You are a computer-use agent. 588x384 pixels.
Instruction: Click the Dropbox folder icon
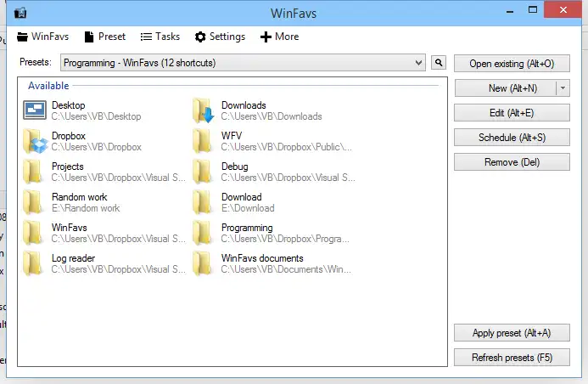(x=36, y=141)
